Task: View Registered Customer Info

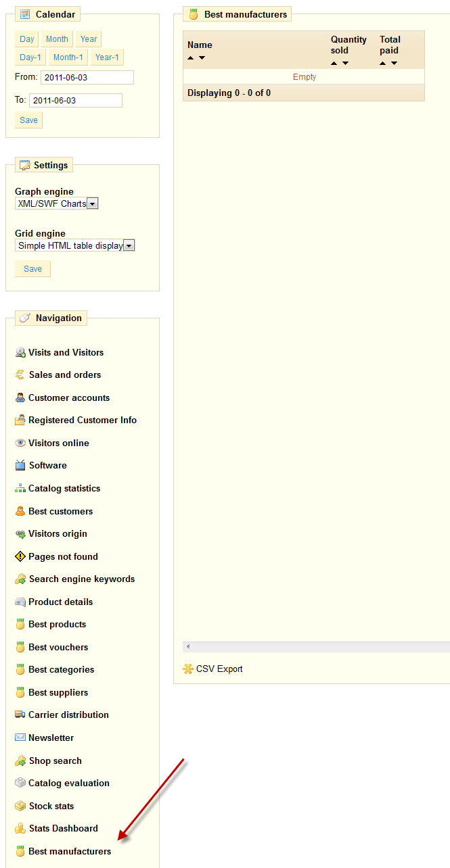Action: (x=83, y=420)
